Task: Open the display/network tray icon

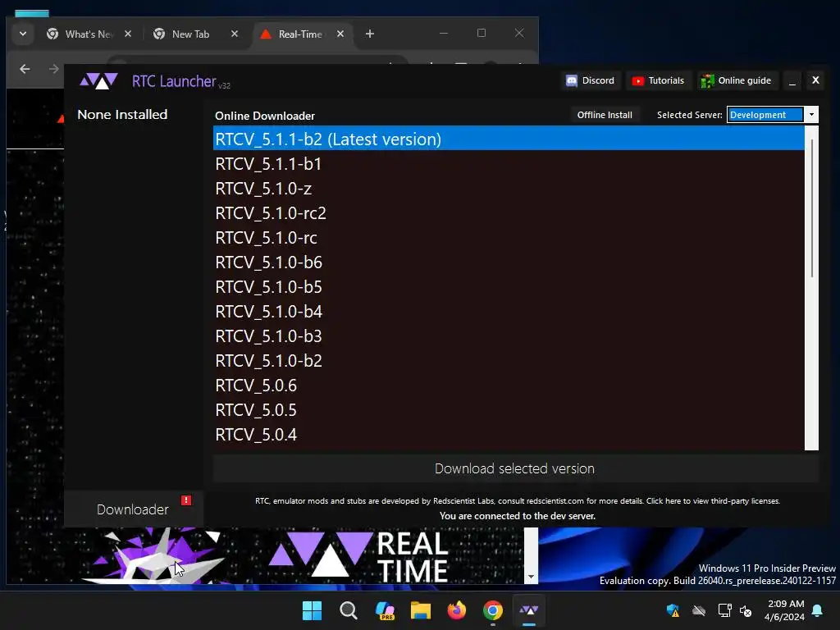Action: (724, 610)
